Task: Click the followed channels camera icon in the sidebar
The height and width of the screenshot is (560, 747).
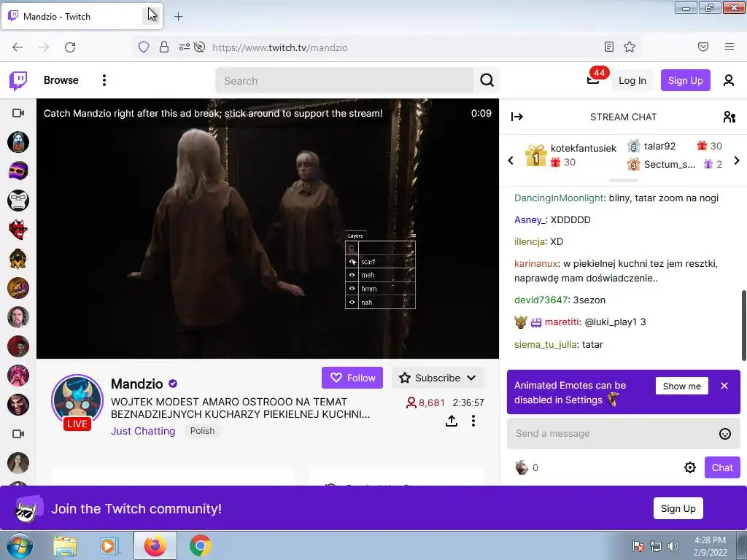Action: [x=18, y=113]
